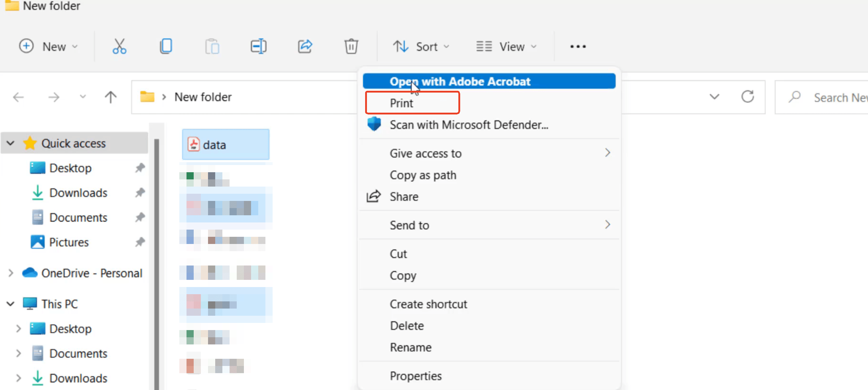
Task: Select Copy as path
Action: coord(489,175)
